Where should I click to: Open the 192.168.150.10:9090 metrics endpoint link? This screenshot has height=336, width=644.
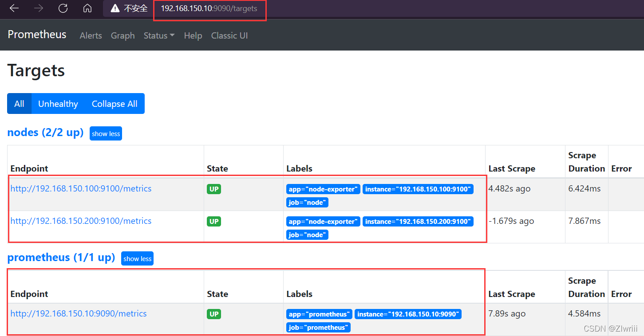coord(79,313)
